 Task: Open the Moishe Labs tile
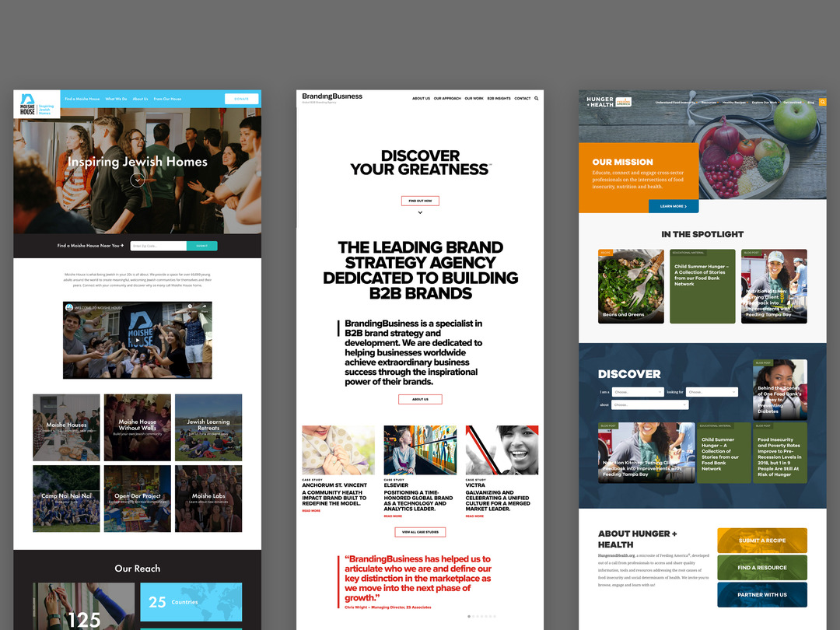208,499
